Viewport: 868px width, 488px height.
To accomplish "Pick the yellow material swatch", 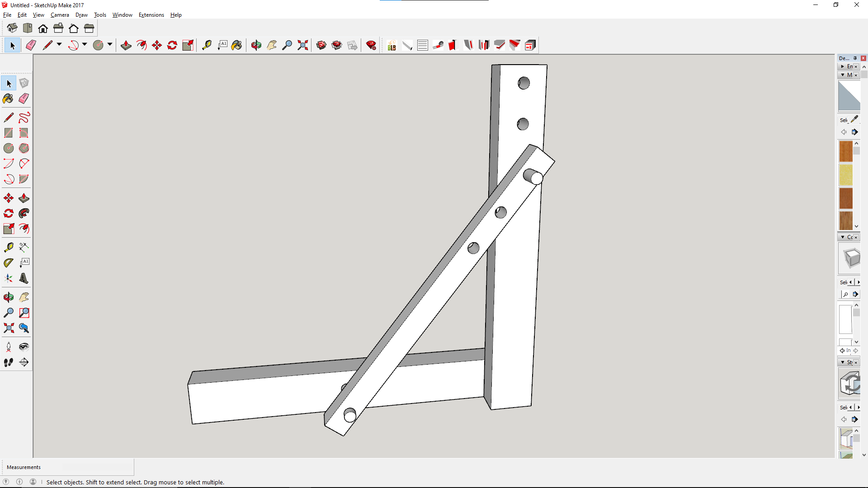I will [845, 175].
